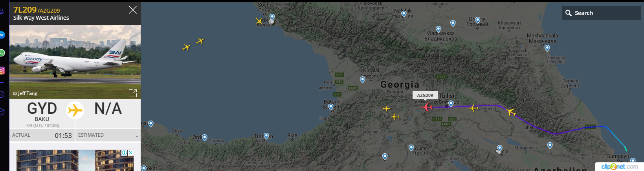Open the ad info icon
Image resolution: width=644 pixels, height=171 pixels.
[x=124, y=152]
